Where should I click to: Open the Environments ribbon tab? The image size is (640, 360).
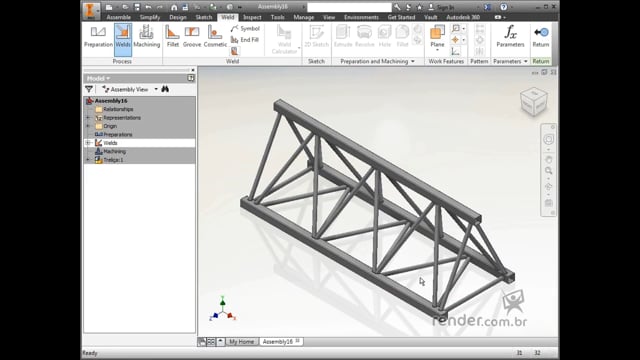[x=361, y=17]
